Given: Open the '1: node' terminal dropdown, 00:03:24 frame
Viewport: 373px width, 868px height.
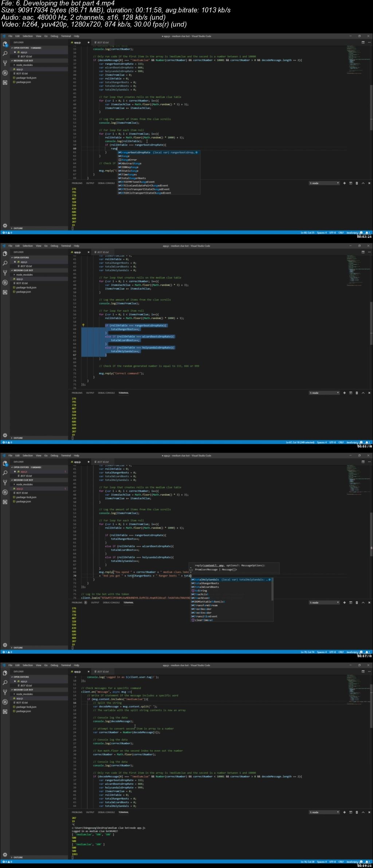Looking at the screenshot, I should point(324,183).
